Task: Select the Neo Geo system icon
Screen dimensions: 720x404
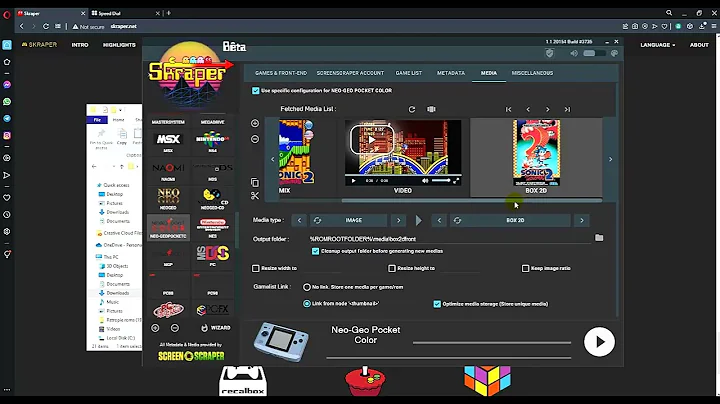Action: coord(168,199)
